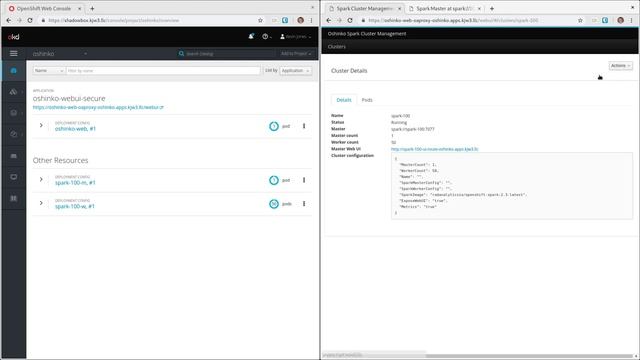640x360 pixels.
Task: Expand the spark-100-m deployment row
Action: tap(41, 179)
